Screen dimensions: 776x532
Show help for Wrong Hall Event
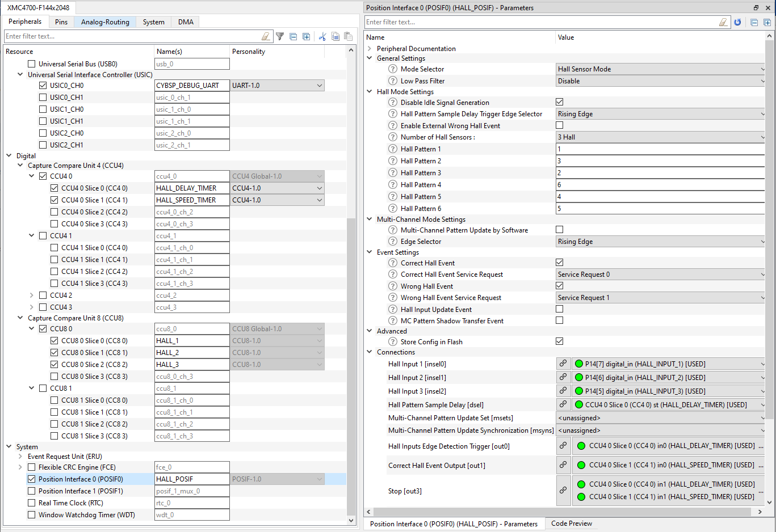click(393, 286)
